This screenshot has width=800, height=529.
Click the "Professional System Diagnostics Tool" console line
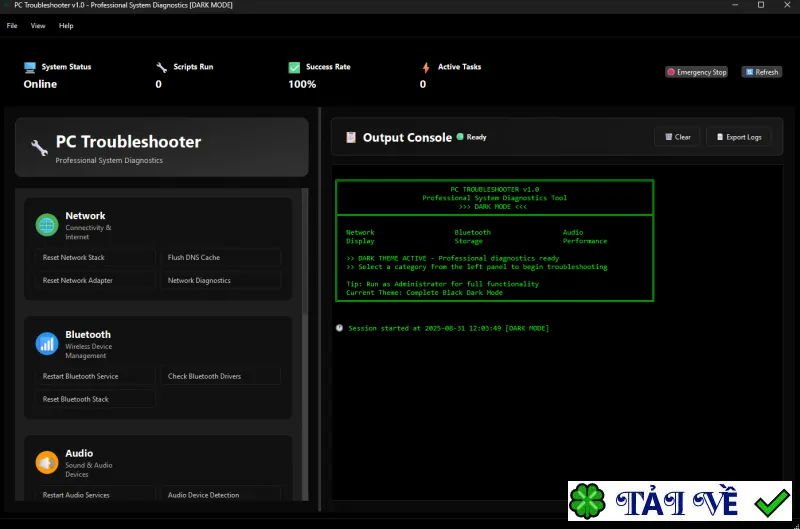pos(494,198)
